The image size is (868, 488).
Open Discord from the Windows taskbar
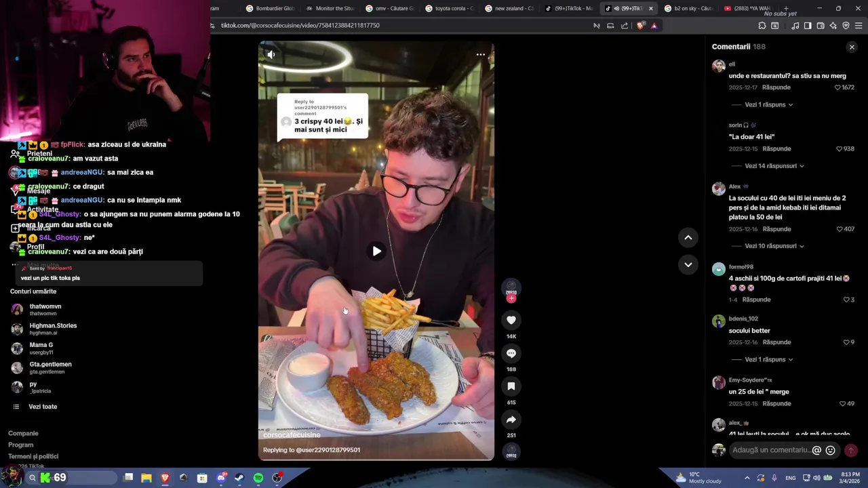221,478
